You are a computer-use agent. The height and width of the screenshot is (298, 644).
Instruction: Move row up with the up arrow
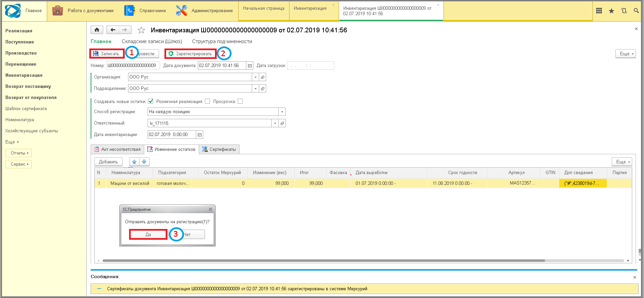point(134,162)
